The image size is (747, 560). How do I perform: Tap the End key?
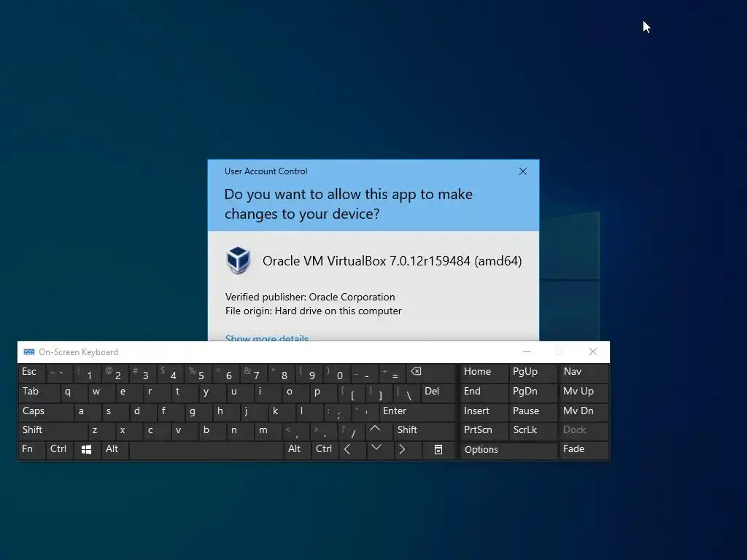[x=484, y=392]
